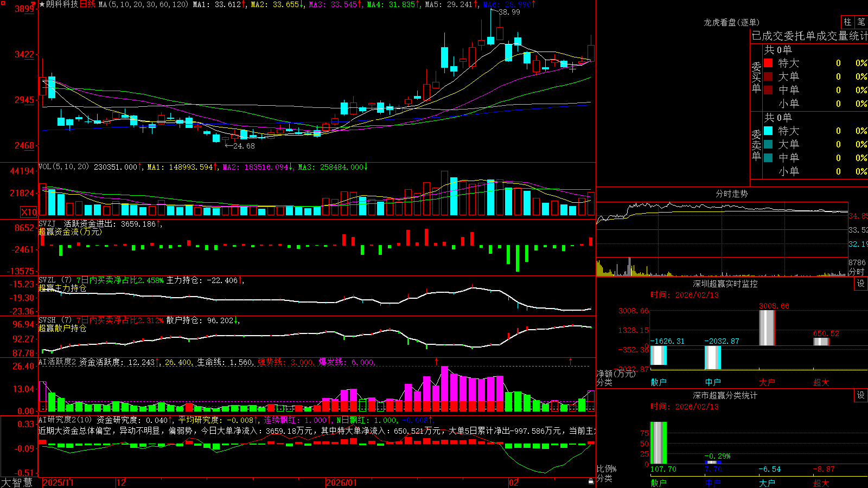Click the 超赢散户持仓 label
The image size is (868, 488).
[62, 328]
